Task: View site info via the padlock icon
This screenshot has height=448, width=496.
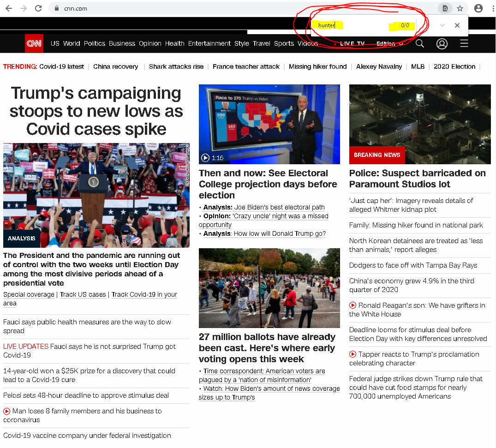Action: coord(57,9)
